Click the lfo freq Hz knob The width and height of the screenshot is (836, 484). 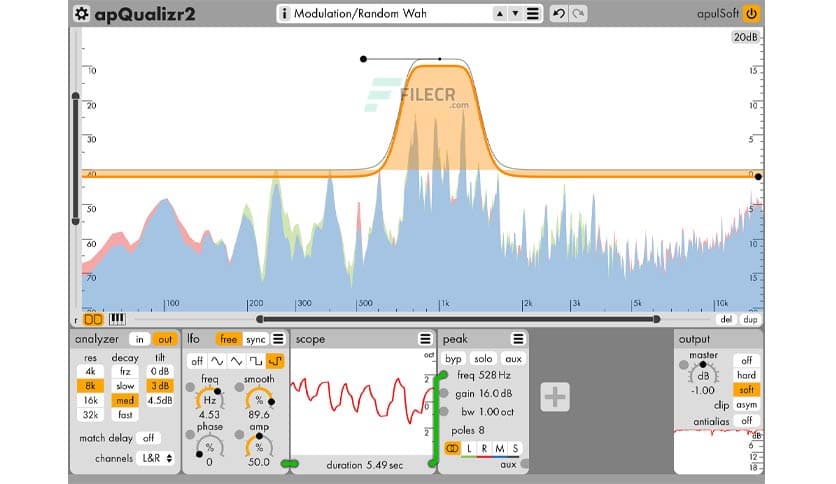210,400
